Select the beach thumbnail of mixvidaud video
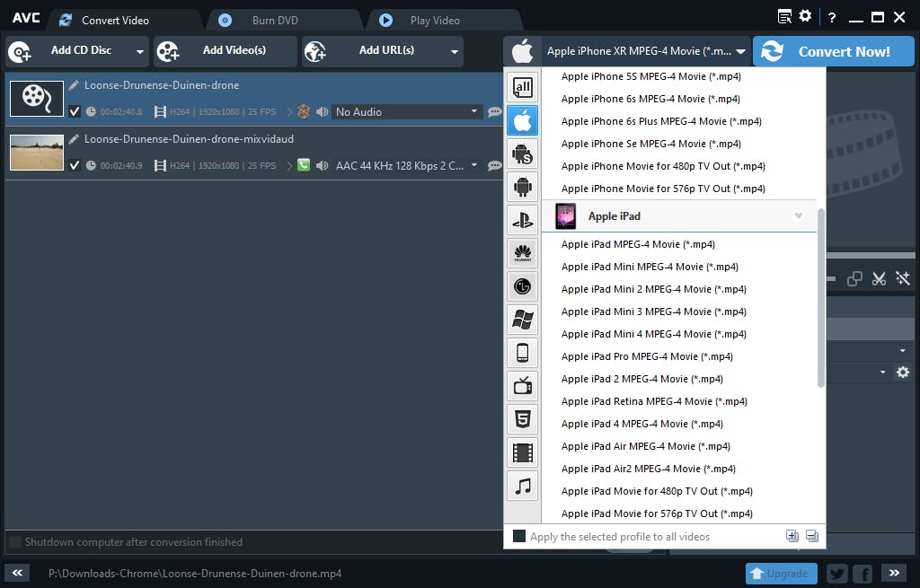This screenshot has height=588, width=920. (x=37, y=153)
